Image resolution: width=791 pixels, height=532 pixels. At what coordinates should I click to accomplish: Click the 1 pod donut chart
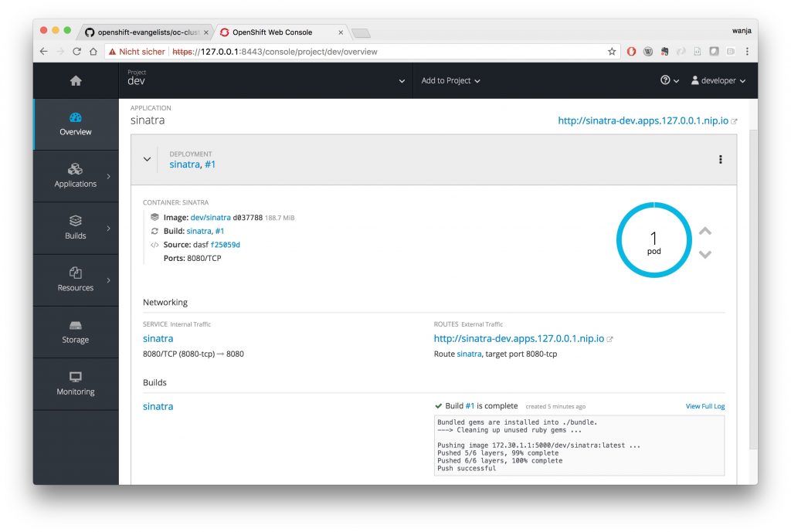[x=654, y=240]
